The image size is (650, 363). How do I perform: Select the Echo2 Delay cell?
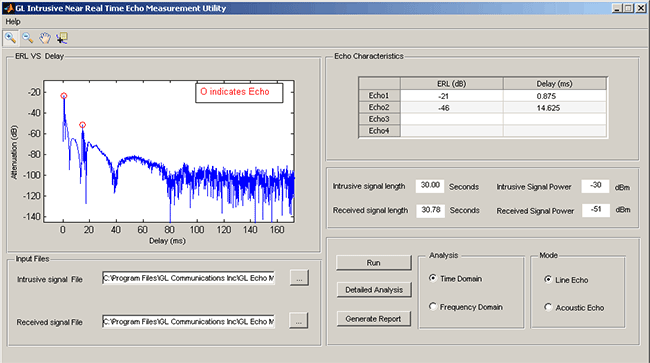point(555,108)
